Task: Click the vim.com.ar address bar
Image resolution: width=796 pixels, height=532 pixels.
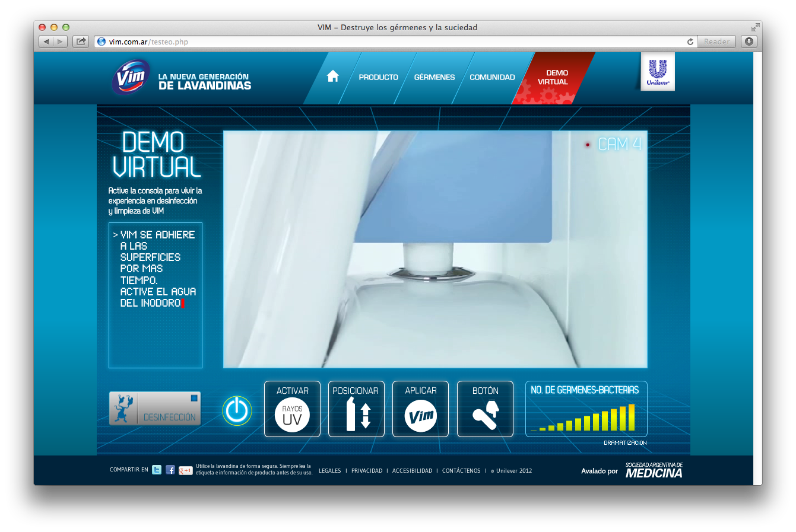Action: click(x=396, y=42)
